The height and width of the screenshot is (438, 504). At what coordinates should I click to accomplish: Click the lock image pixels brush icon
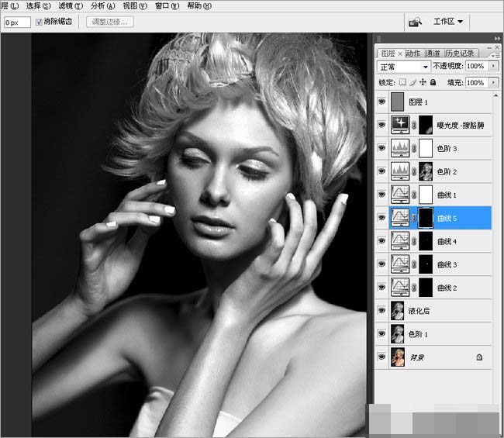point(413,82)
